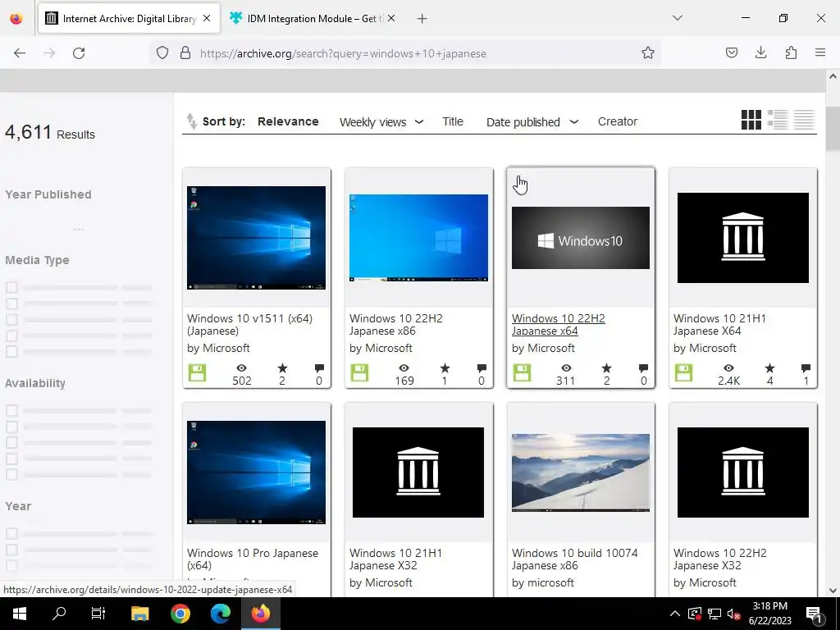Sort results by Relevance
The image size is (840, 630).
coord(288,121)
